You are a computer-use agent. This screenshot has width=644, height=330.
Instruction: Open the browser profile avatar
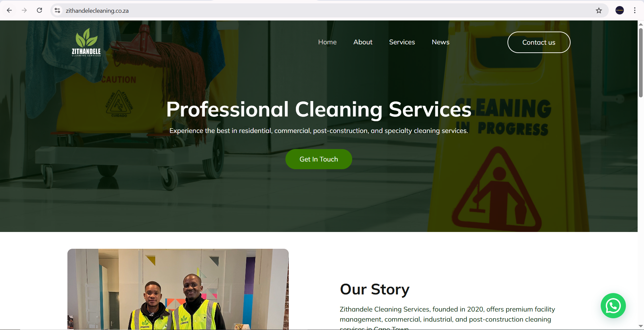click(620, 10)
